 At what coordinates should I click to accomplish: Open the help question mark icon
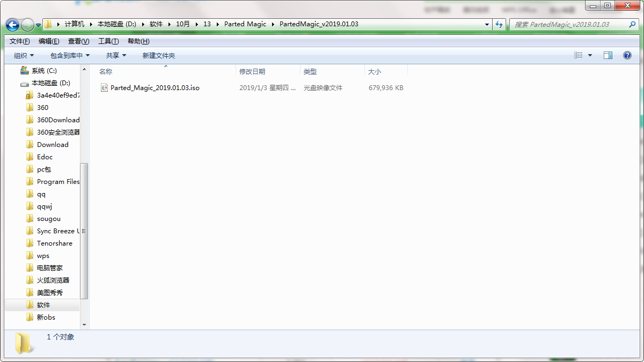coord(627,55)
